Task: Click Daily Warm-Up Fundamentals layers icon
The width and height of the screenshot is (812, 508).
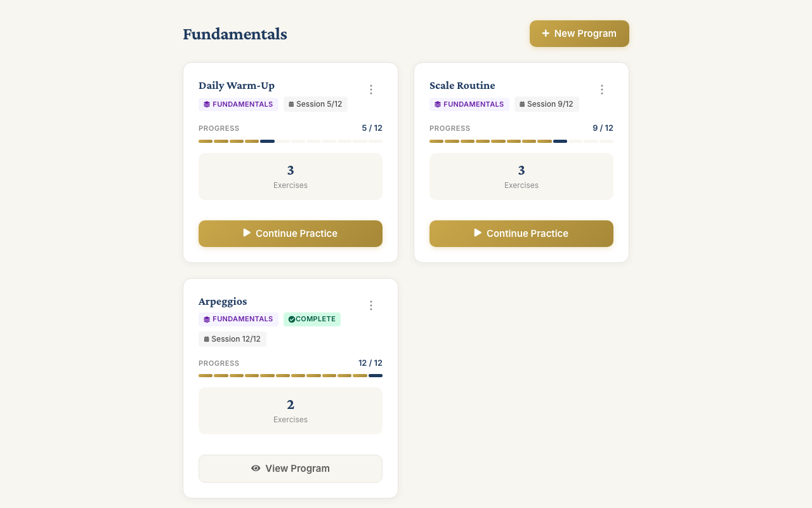Action: click(207, 104)
